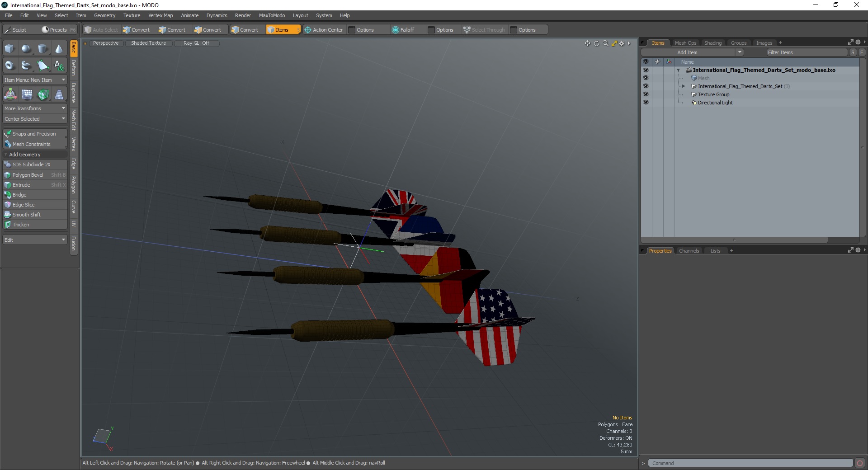
Task: Toggle visibility of Texture Group
Action: [x=646, y=94]
